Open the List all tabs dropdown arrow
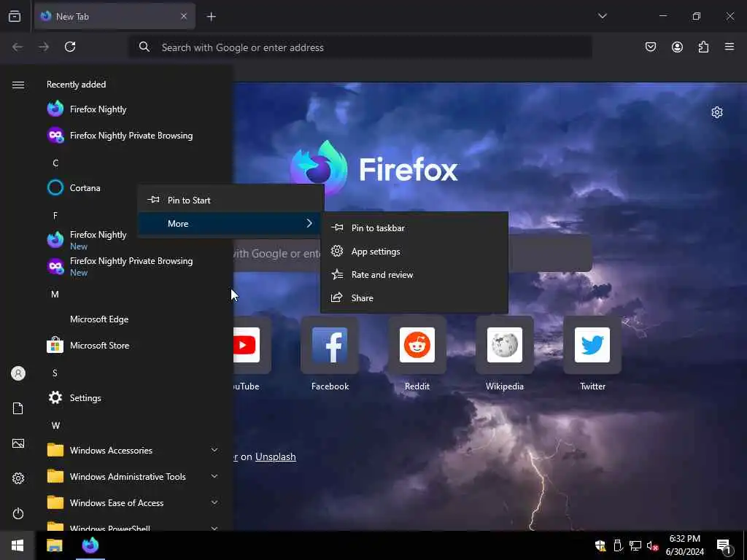This screenshot has height=560, width=747. click(x=602, y=16)
